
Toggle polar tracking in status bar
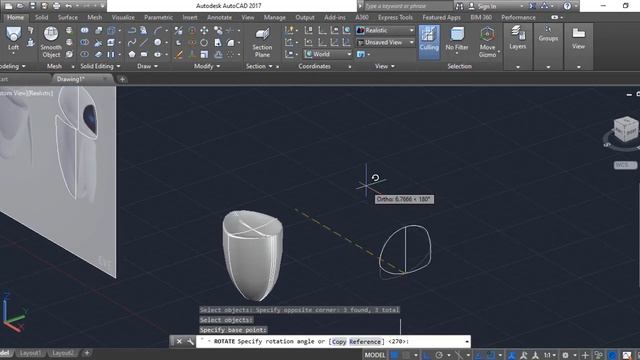[439, 355]
